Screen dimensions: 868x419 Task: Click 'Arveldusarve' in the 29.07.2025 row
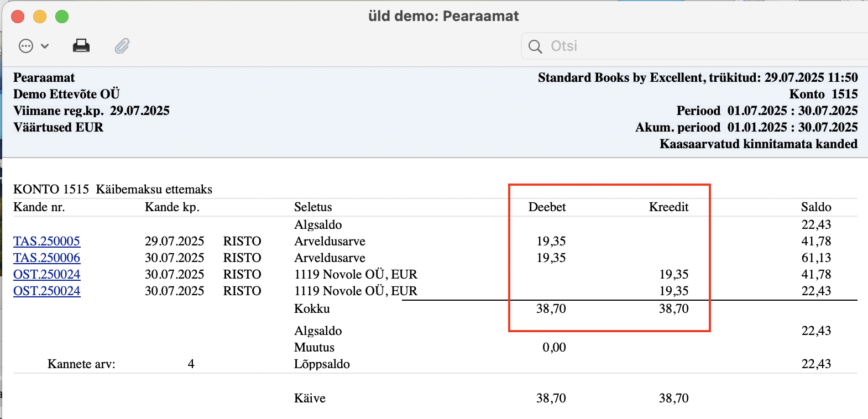(330, 241)
